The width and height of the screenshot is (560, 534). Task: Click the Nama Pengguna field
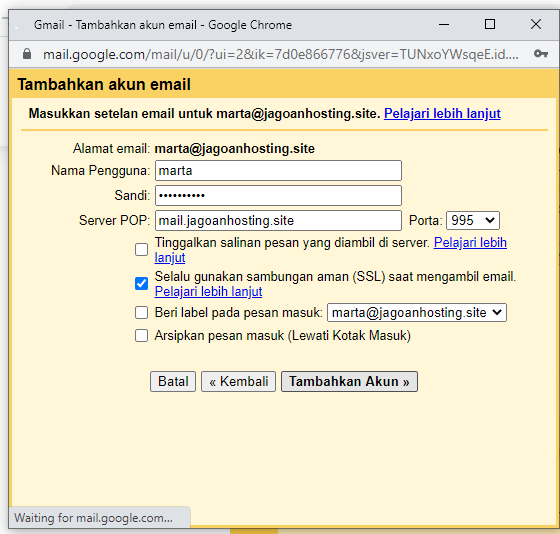[x=278, y=170]
